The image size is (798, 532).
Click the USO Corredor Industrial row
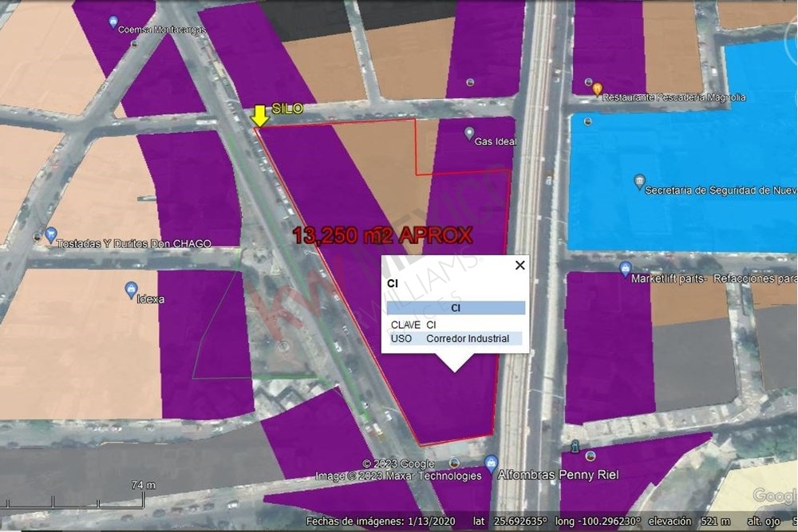[456, 338]
